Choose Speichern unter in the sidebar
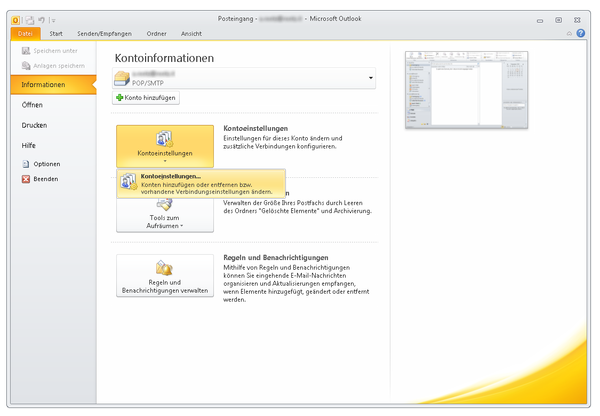Viewport: 600px width, 416px height. pyautogui.click(x=50, y=51)
